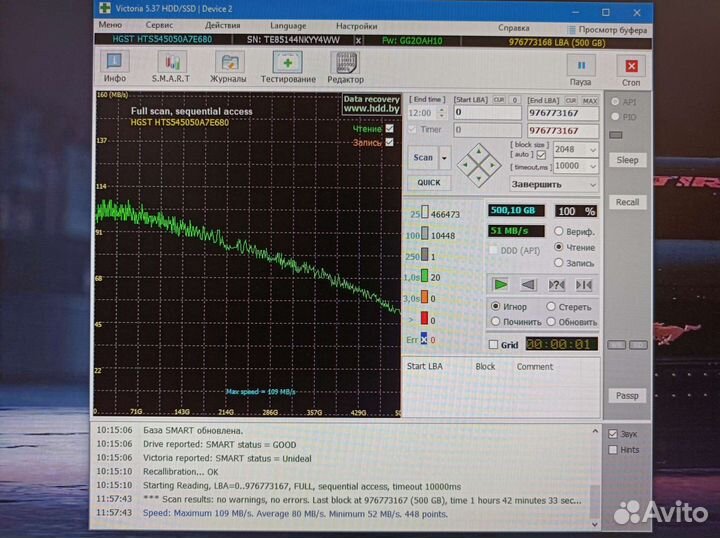Open the Сервис menu
720x538 pixels.
click(159, 25)
